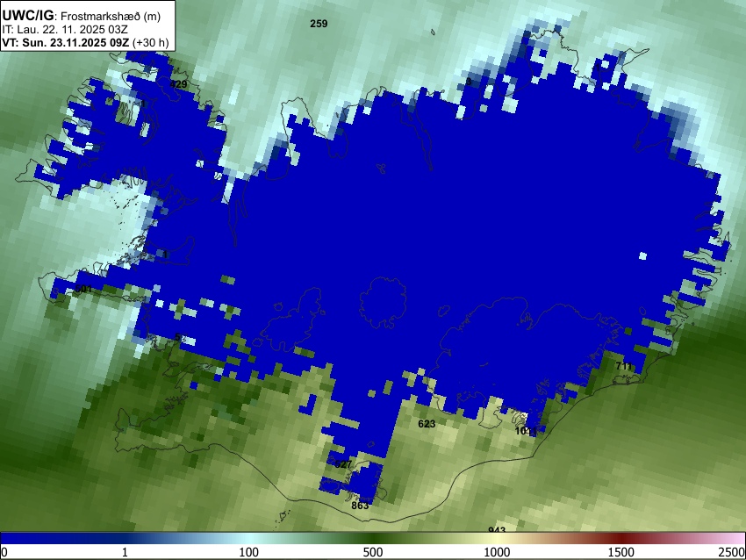This screenshot has width=746, height=560.
Task: Click the freezing-level color scale bar
Action: pos(373,538)
